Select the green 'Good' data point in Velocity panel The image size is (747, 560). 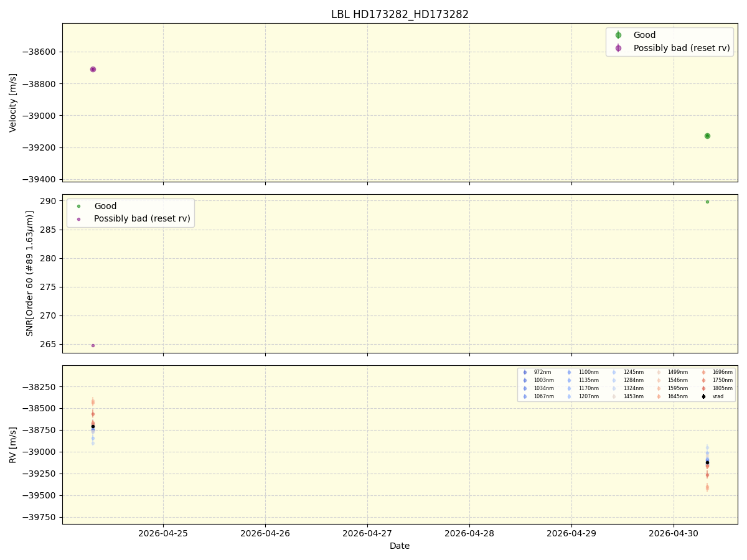[707, 136]
